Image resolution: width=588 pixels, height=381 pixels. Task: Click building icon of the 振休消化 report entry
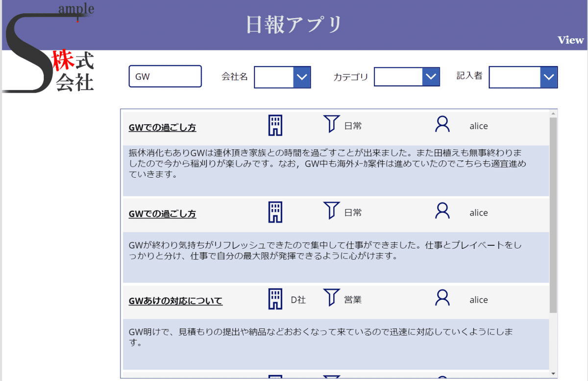(275, 125)
